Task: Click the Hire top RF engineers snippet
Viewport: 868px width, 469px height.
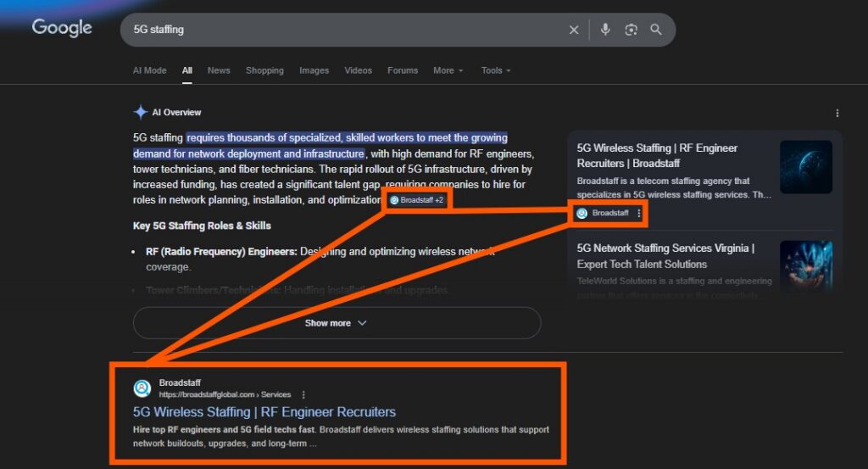Action: point(341,436)
